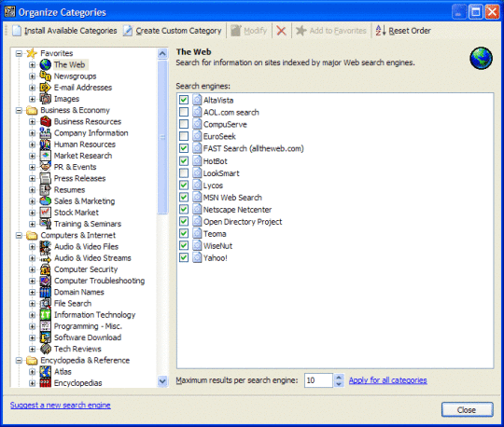Click the category tree scroll-down arrow
The width and height of the screenshot is (504, 427).
pyautogui.click(x=162, y=381)
